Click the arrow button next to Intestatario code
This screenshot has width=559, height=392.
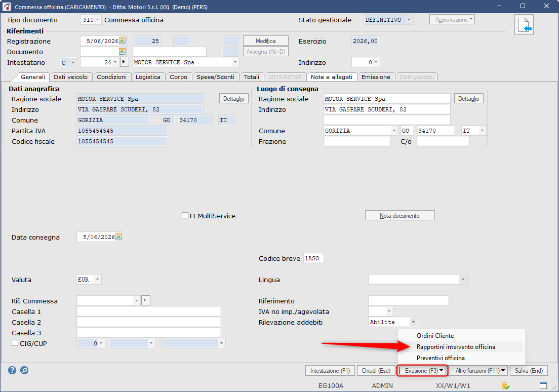coord(124,62)
